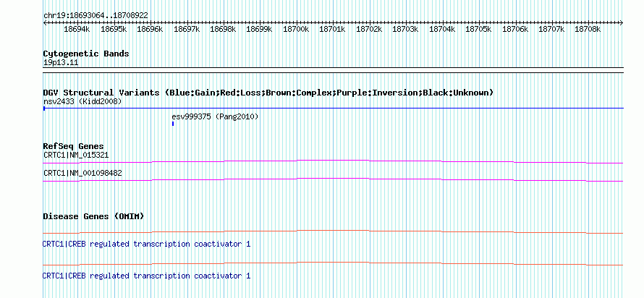644x298 pixels.
Task: Open the CRTC1|NM_015321 transcript label
Action: 76,156
